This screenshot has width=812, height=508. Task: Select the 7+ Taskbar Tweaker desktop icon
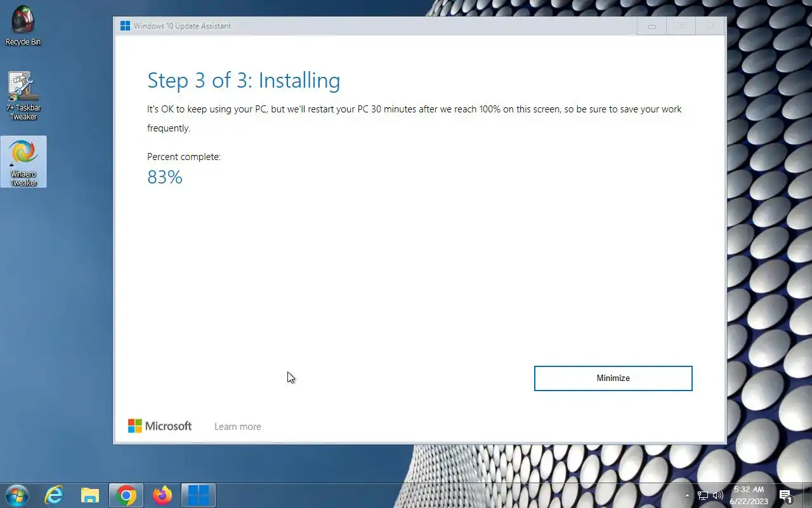pos(23,96)
